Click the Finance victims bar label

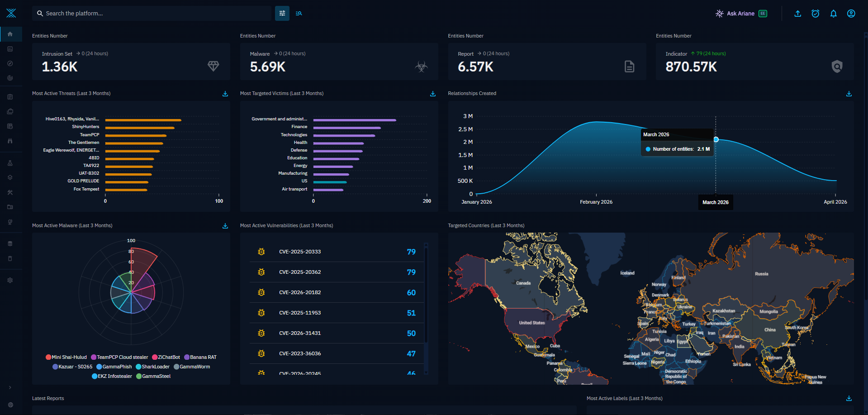coord(299,127)
